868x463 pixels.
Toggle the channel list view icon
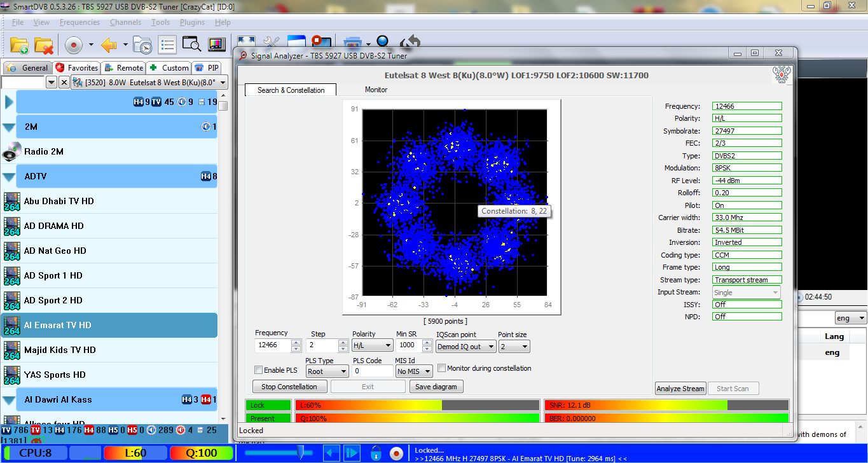167,45
